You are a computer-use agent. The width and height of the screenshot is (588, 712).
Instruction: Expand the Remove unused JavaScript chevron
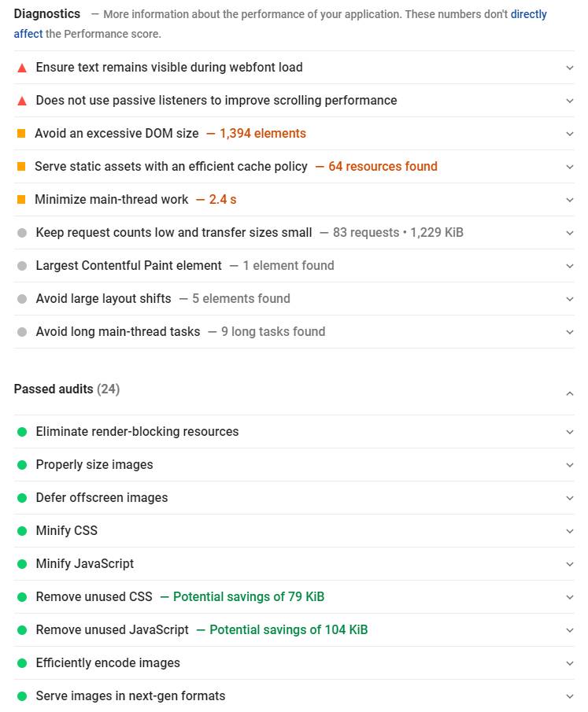(x=570, y=630)
